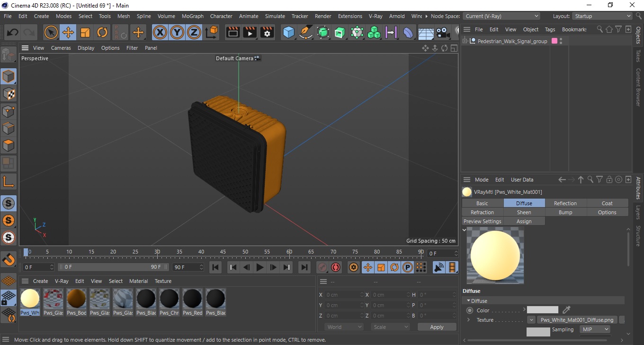Open the Sampling MIP dropdown

(x=594, y=329)
